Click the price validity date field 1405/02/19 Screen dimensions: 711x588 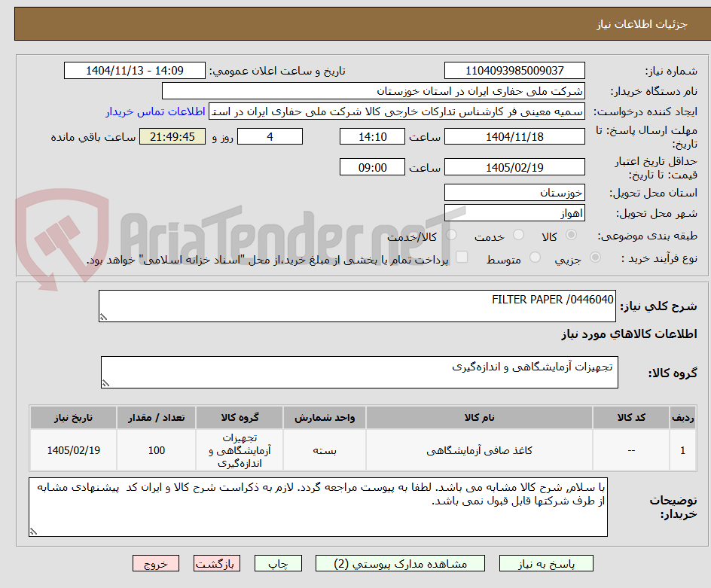tap(514, 167)
